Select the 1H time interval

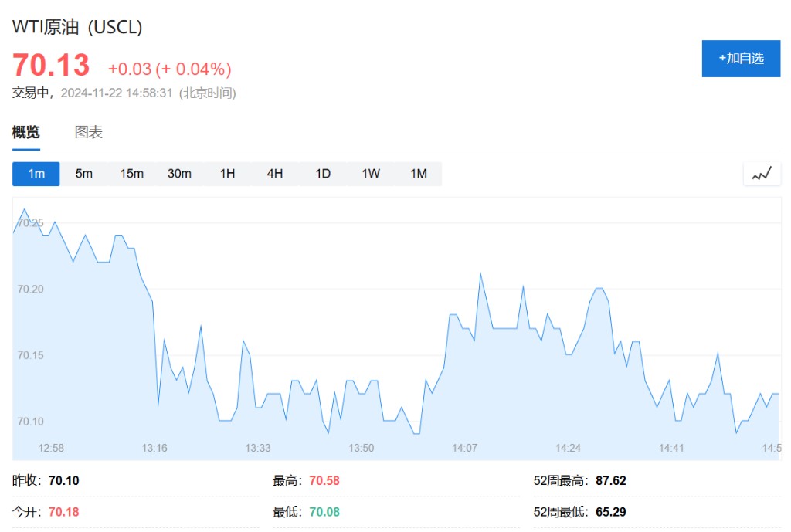pos(227,174)
